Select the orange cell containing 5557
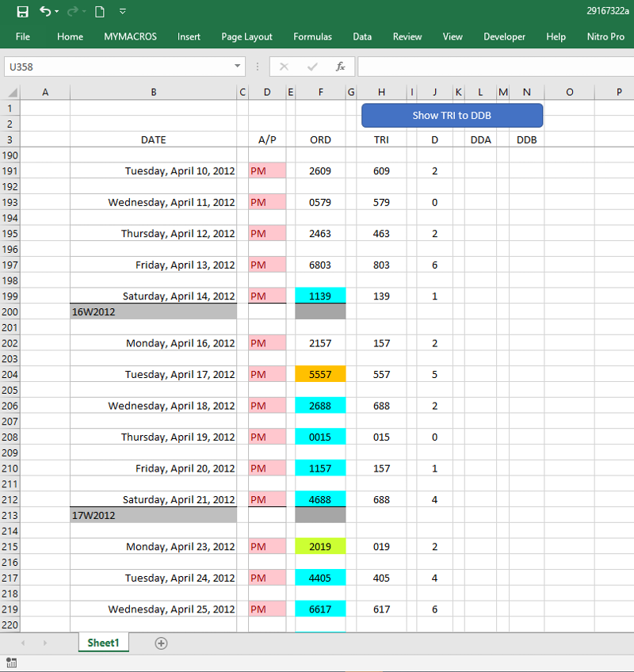 click(320, 374)
